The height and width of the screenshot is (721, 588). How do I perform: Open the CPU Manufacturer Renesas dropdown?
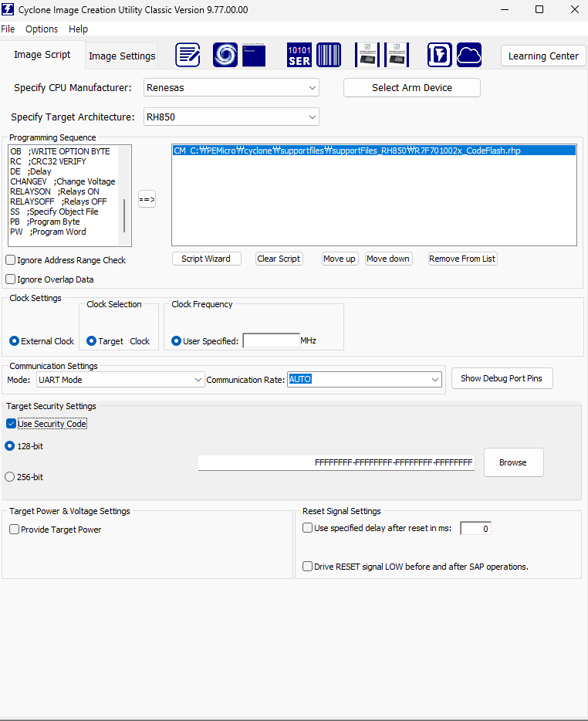click(231, 87)
